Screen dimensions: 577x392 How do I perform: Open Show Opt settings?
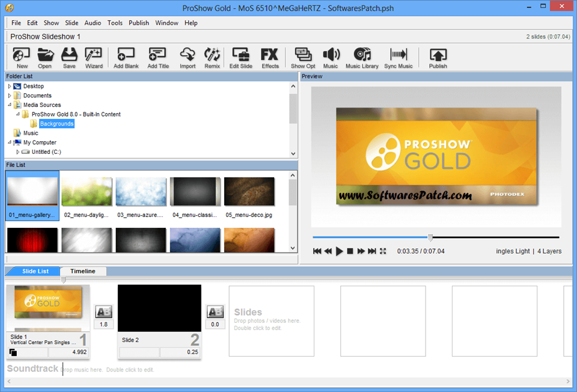(x=303, y=58)
